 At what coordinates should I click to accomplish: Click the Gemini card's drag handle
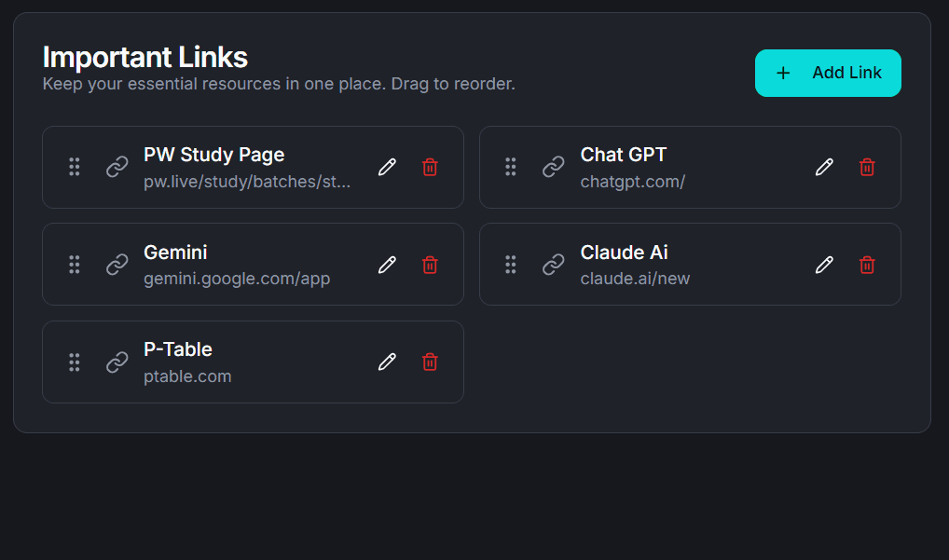pos(75,265)
